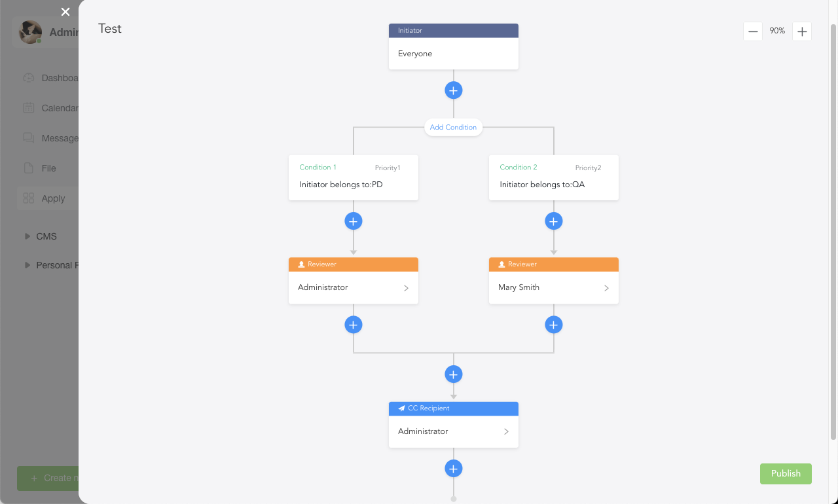Expand the CMS tree item
This screenshot has width=838, height=504.
click(27, 236)
